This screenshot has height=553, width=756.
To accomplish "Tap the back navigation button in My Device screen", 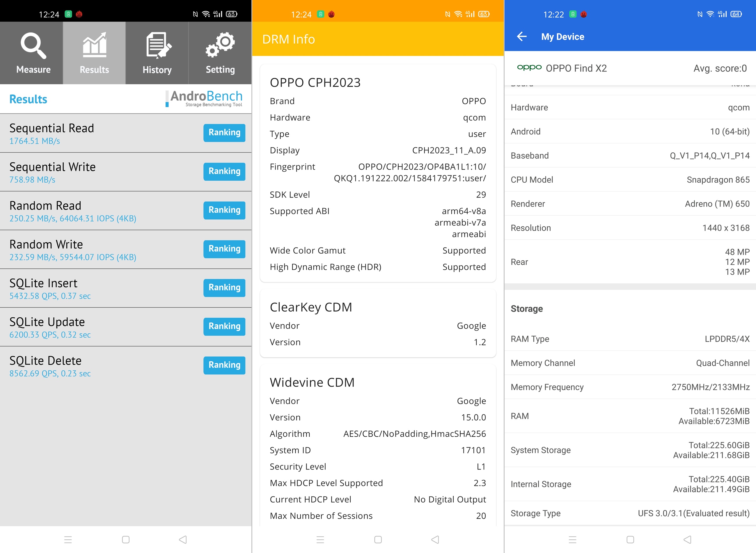I will pyautogui.click(x=687, y=539).
